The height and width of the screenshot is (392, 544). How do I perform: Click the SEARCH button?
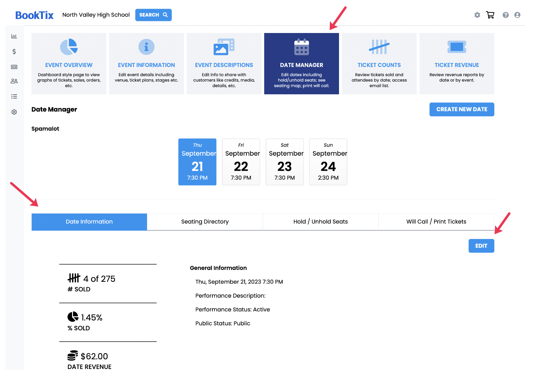153,15
